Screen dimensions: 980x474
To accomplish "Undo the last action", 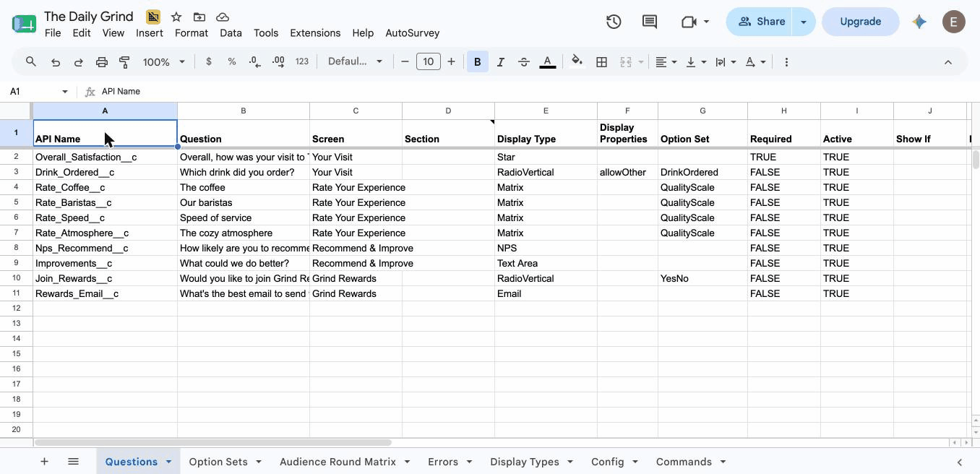I will (x=56, y=62).
